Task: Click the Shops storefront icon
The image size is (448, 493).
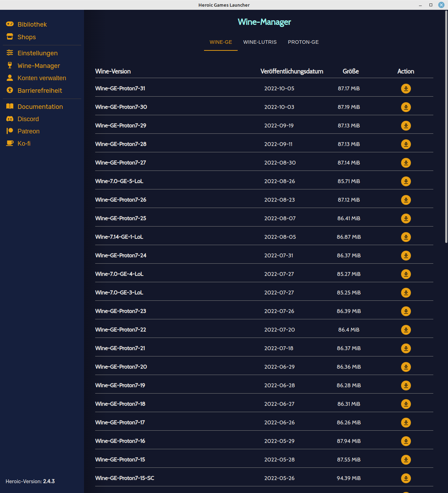Action: tap(10, 36)
